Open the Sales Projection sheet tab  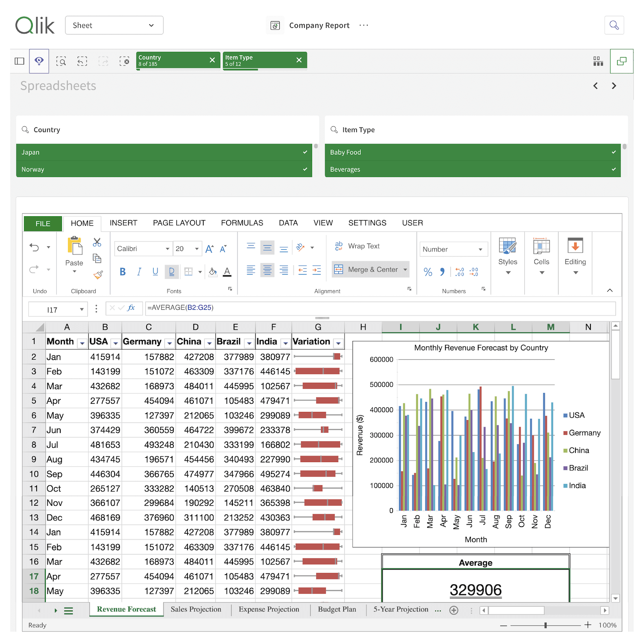(196, 609)
